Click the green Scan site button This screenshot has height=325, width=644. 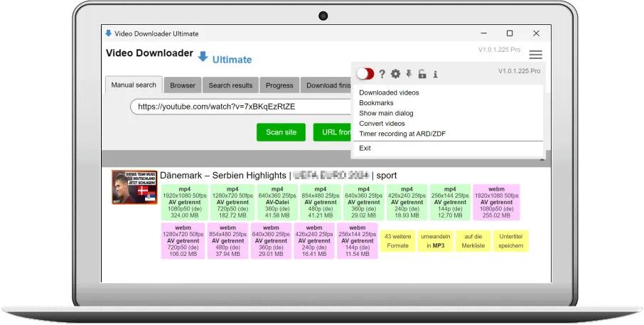click(x=281, y=132)
